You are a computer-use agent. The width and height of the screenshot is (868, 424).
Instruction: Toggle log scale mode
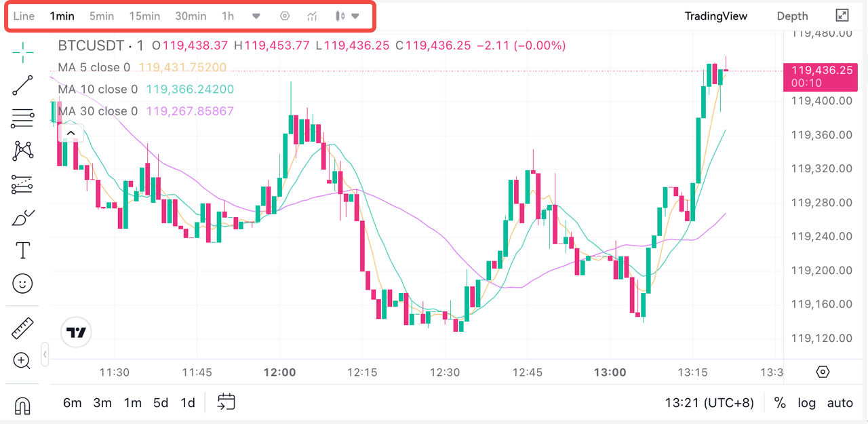pos(807,403)
